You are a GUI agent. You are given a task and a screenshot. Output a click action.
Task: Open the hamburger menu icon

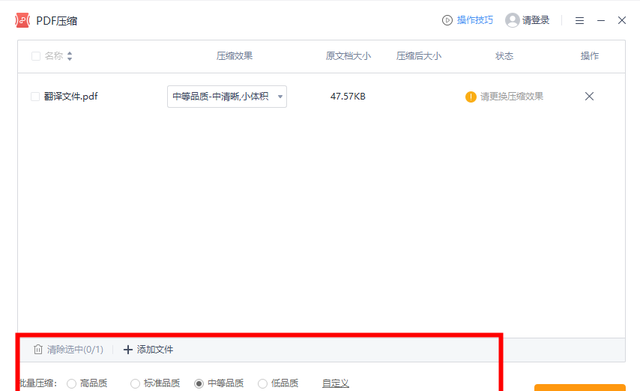[x=580, y=20]
